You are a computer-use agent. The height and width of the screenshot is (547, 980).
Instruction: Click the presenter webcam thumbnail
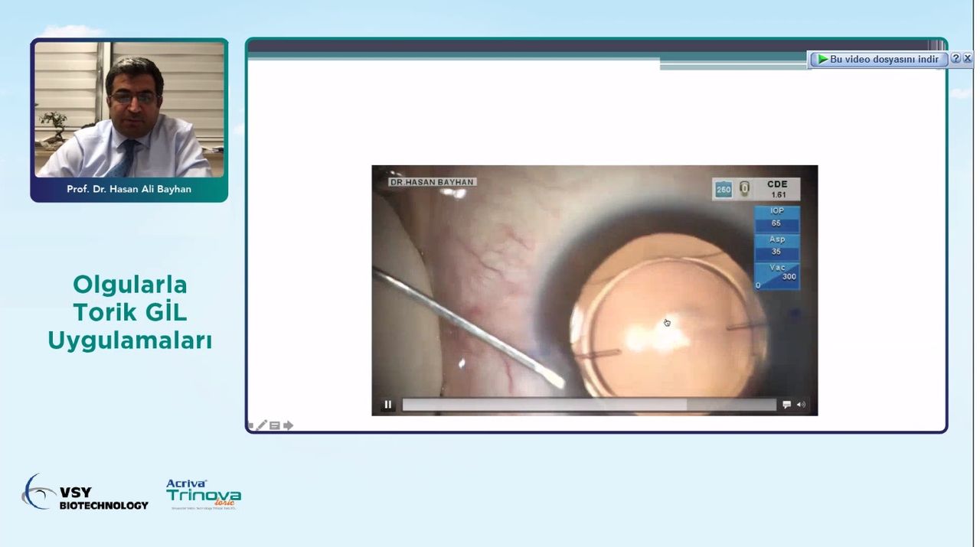tap(129, 109)
